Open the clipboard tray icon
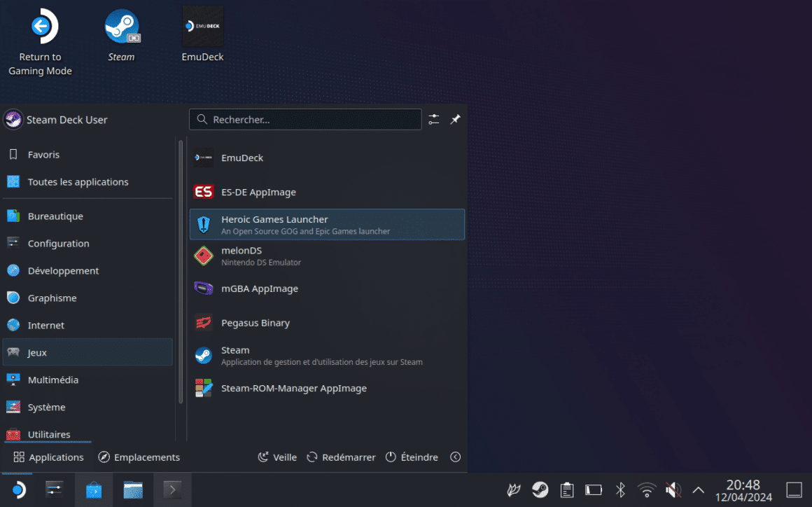 [x=567, y=490]
